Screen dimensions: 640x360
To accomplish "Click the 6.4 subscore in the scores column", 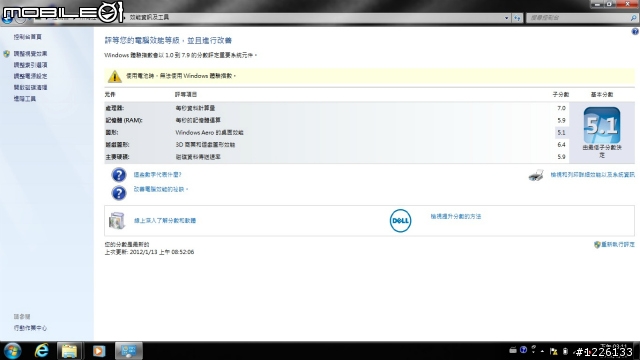I will click(x=561, y=144).
